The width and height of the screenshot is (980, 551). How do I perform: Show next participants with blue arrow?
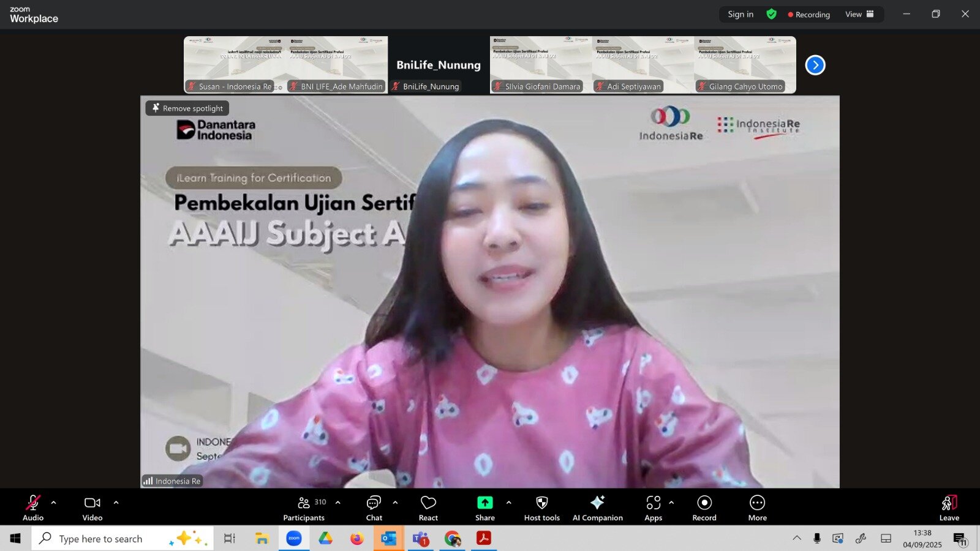[815, 65]
